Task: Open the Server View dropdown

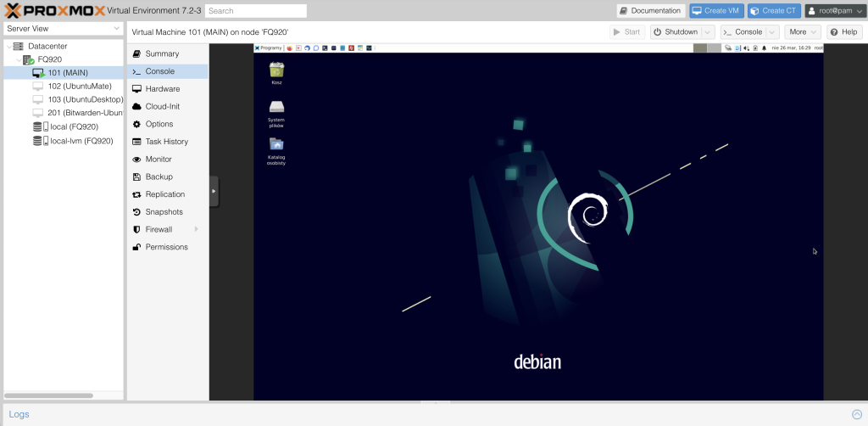Action: pyautogui.click(x=63, y=28)
